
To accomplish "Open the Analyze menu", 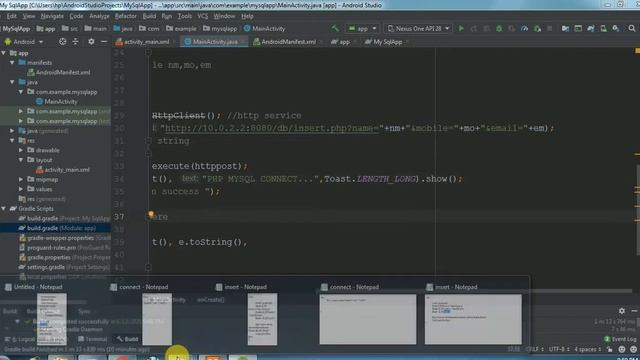I will tap(99, 16).
